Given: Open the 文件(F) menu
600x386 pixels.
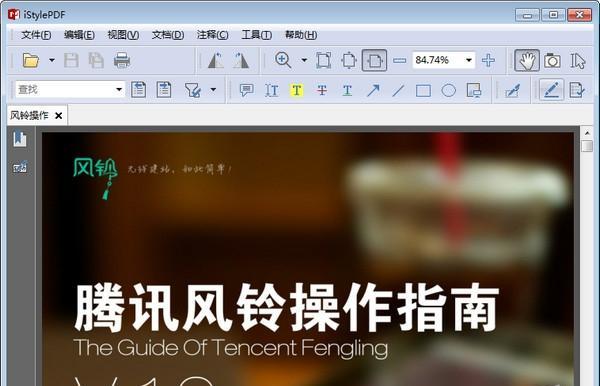Looking at the screenshot, I should click(x=36, y=35).
